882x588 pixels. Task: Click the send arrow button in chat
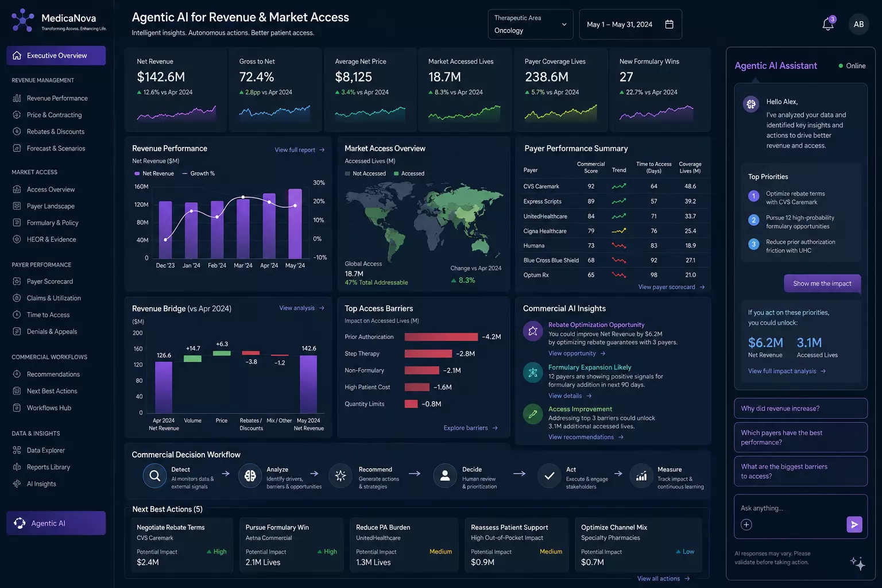[854, 524]
